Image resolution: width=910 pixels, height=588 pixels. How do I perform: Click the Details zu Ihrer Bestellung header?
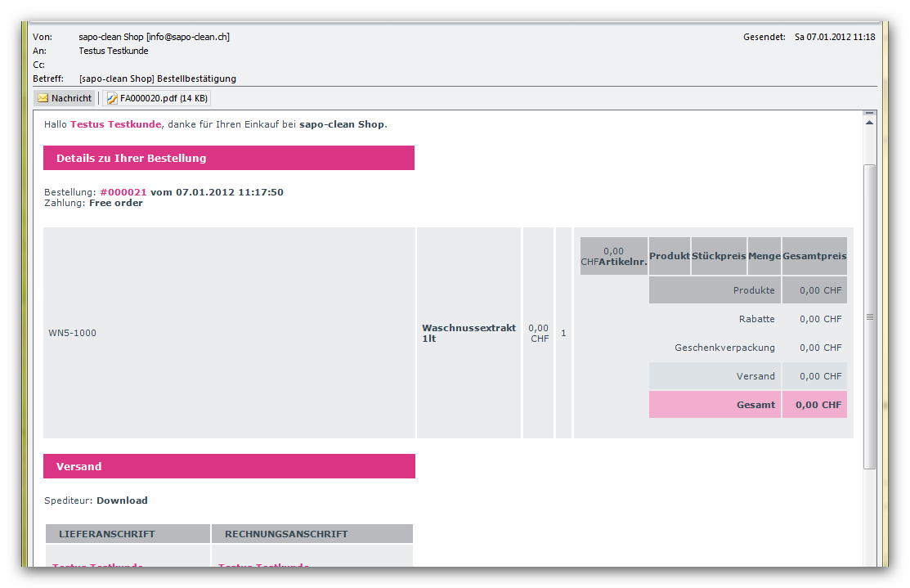[x=229, y=158]
